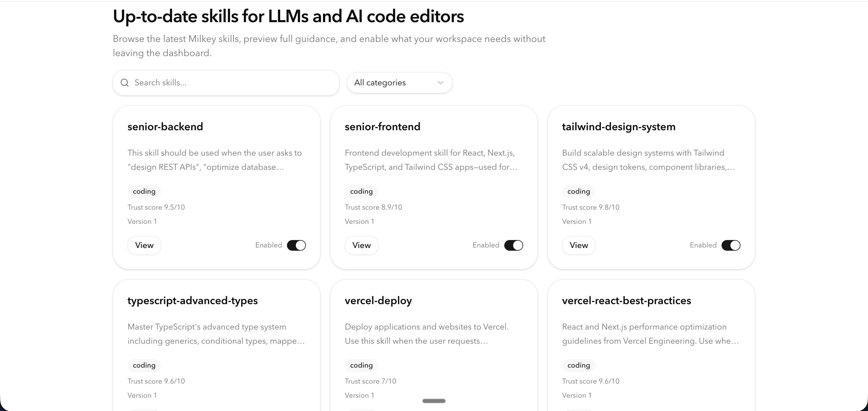Click the coding tag on senior-backend
The image size is (868, 411).
tap(144, 191)
